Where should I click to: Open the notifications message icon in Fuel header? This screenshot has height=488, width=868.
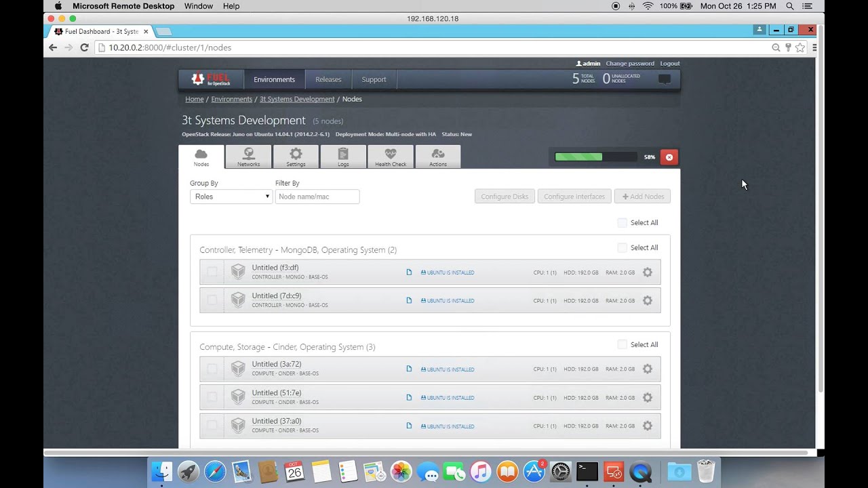coord(665,79)
